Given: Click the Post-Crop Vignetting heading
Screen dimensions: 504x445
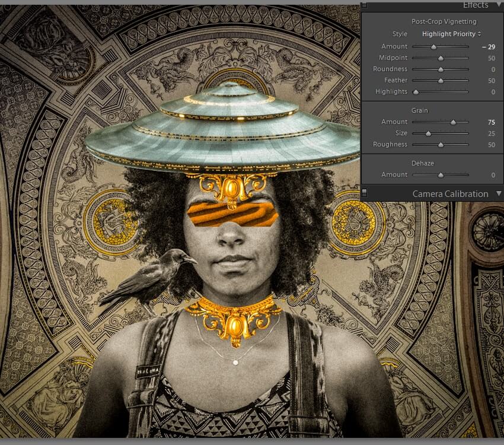Looking at the screenshot, I should [444, 21].
